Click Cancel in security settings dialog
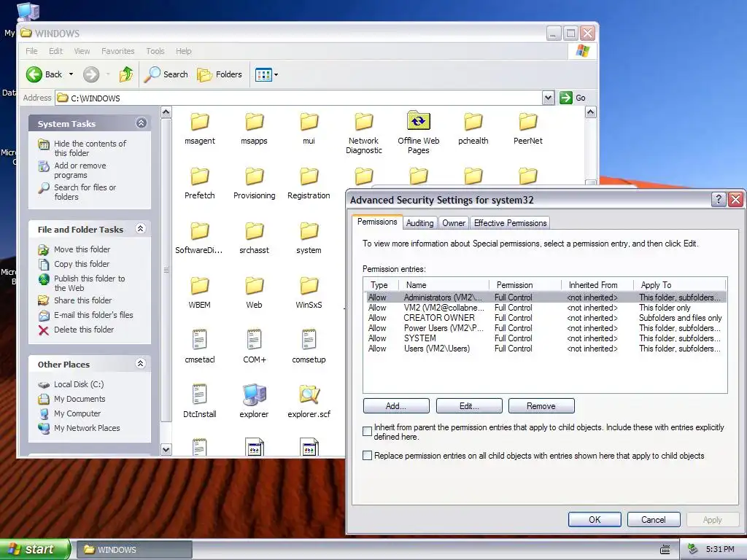Screen dimensions: 747x560 653,519
